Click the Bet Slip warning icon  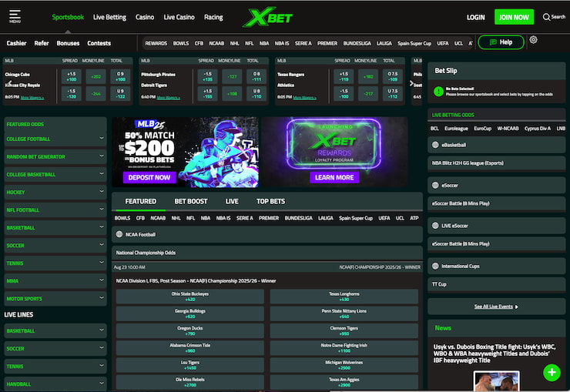(438, 91)
